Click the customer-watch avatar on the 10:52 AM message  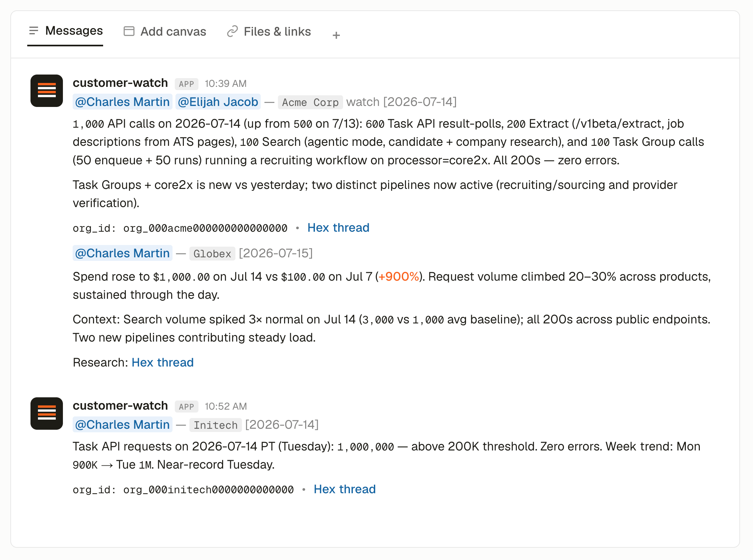(x=47, y=414)
